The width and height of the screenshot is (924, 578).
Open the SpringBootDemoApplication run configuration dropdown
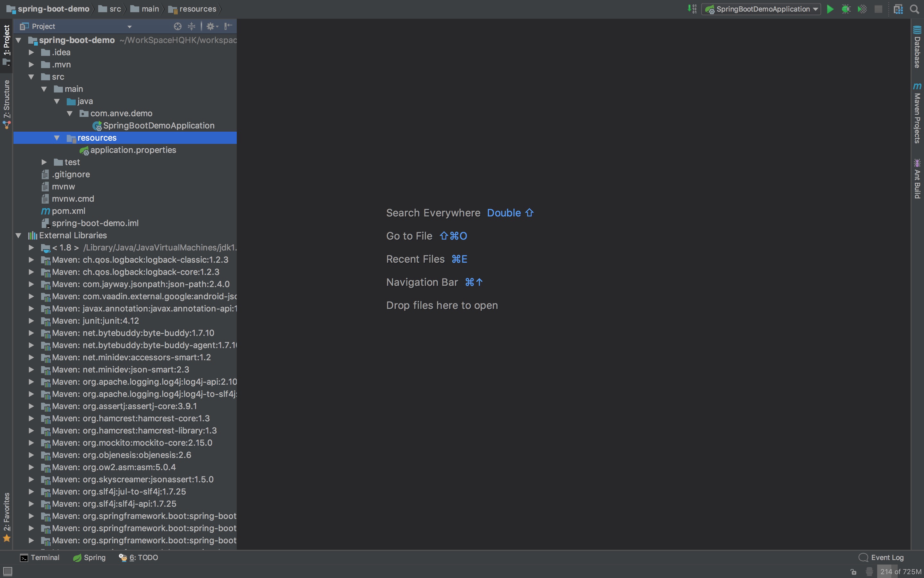(761, 9)
